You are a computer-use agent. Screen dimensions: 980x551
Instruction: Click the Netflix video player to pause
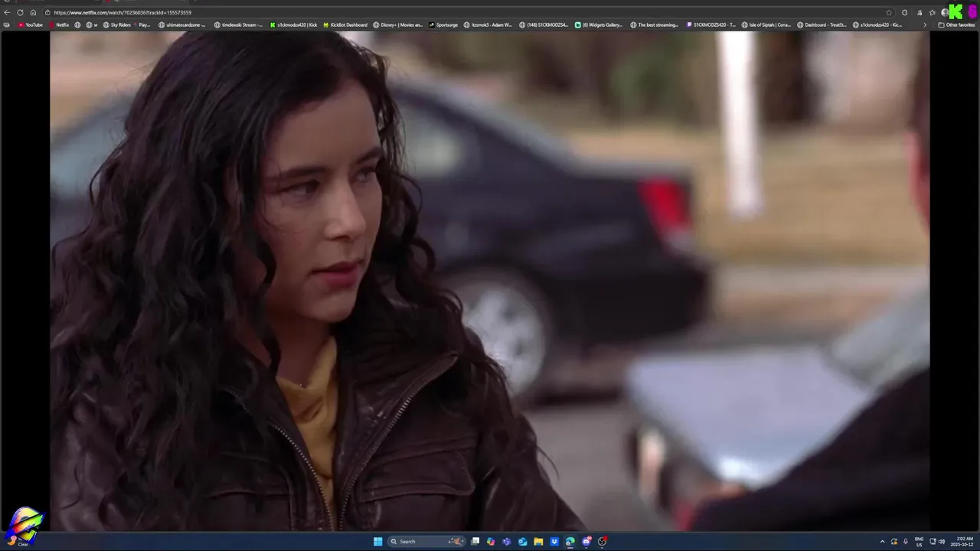[490, 280]
